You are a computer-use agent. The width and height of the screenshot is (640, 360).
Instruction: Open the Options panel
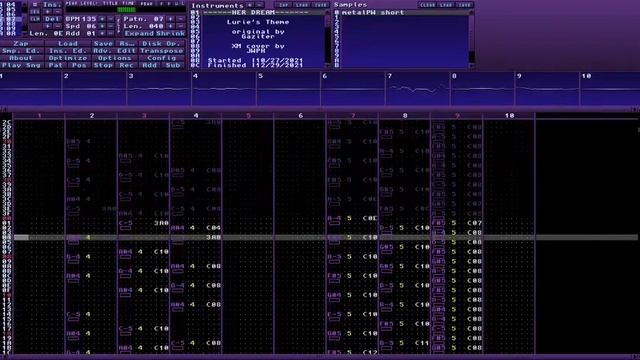point(115,58)
